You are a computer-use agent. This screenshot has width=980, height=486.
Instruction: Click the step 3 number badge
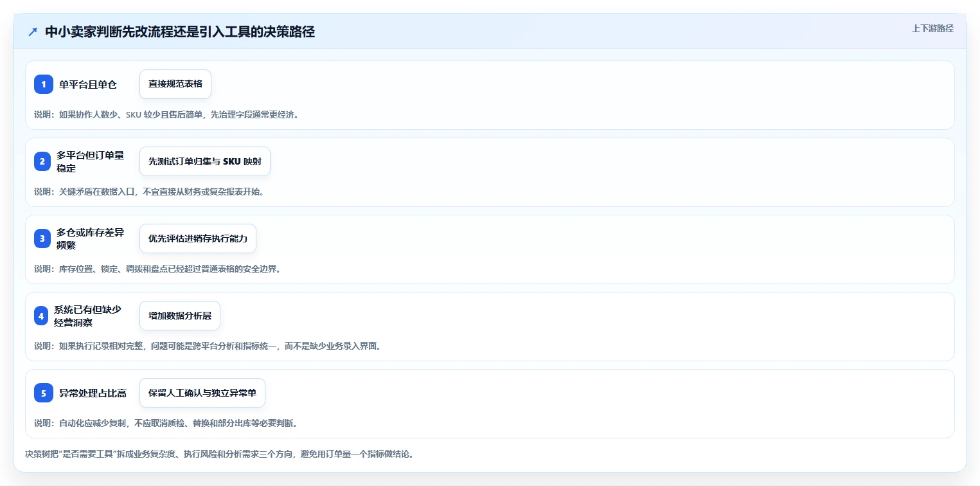click(x=42, y=239)
